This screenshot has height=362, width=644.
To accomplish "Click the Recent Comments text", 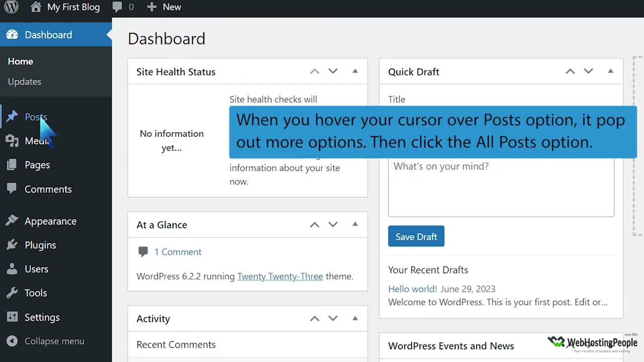I will [x=176, y=344].
